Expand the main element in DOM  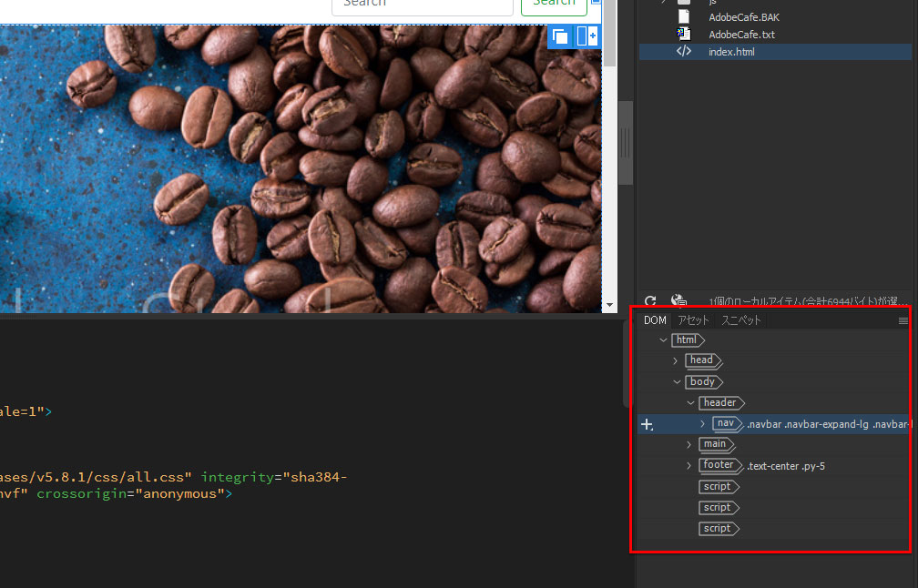click(689, 444)
